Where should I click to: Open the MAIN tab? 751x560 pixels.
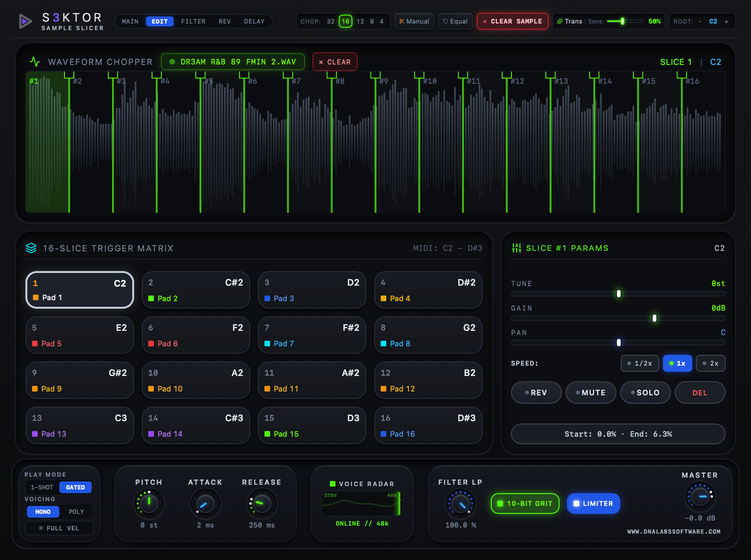(130, 22)
